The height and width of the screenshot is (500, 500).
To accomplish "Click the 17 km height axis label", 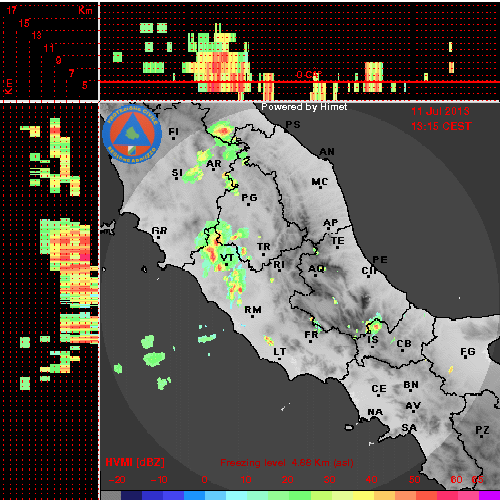I will pyautogui.click(x=12, y=10).
